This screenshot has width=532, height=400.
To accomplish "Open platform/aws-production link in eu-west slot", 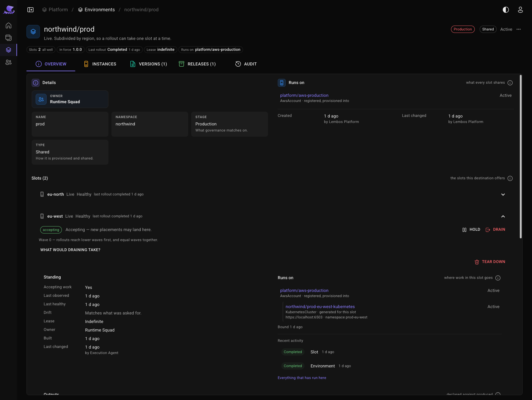I will click(x=304, y=290).
